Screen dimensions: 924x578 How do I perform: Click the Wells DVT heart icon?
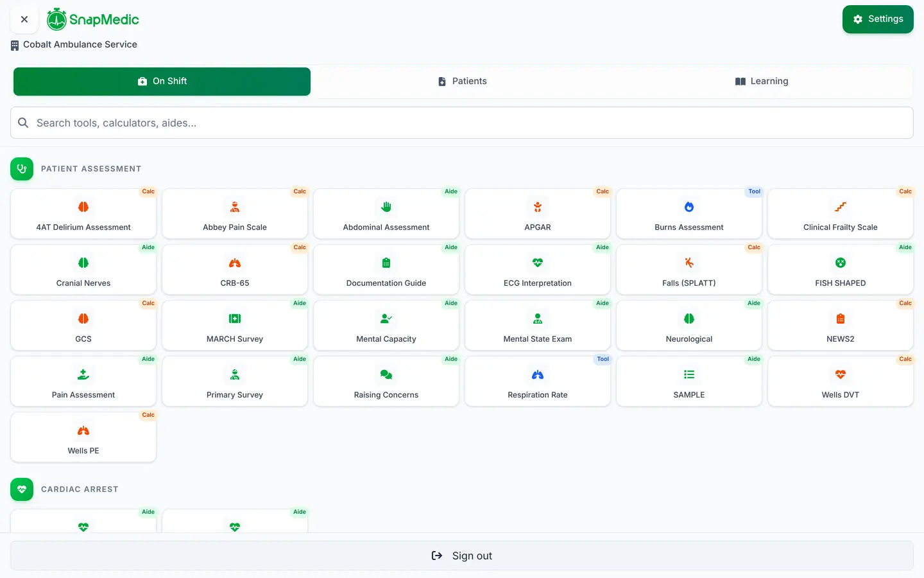pyautogui.click(x=841, y=374)
